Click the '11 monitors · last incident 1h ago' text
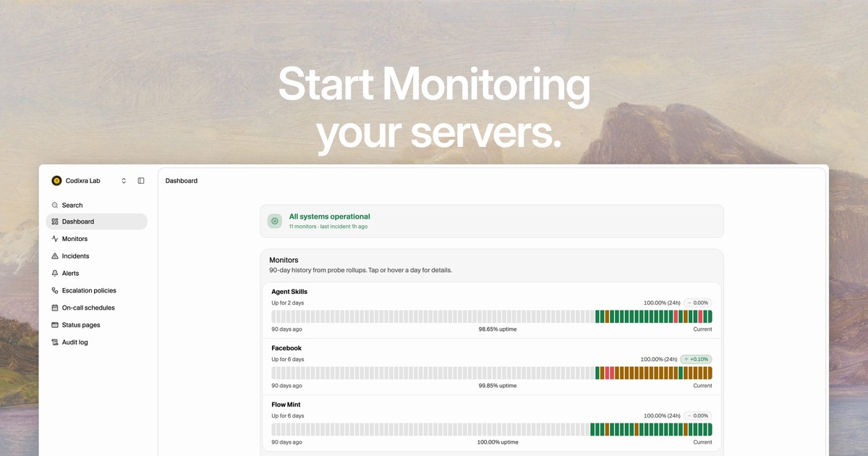Screen dimensions: 868x456 (328, 227)
